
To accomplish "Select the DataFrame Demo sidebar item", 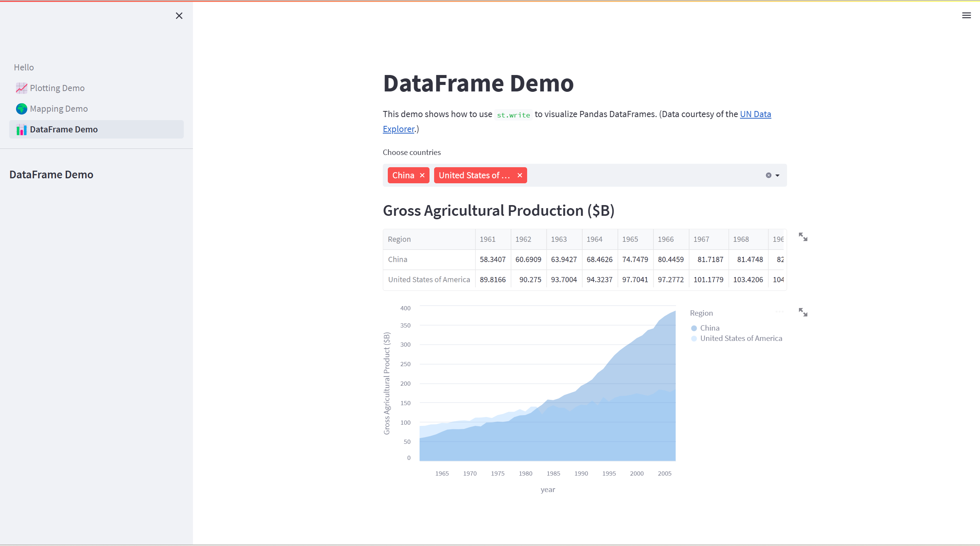I will [64, 129].
